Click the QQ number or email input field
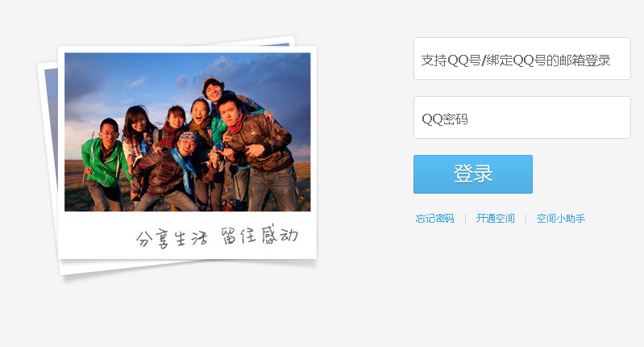Screen dimensions: 644x347 (x=522, y=58)
